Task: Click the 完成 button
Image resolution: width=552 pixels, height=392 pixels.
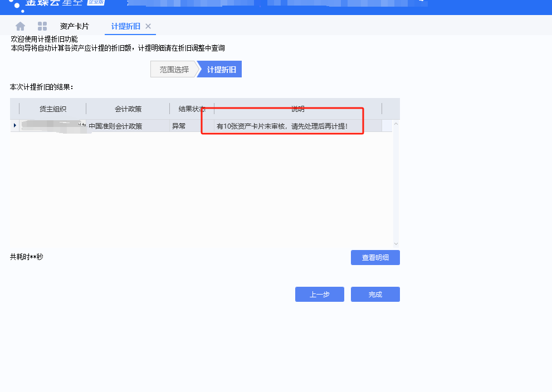Action: pyautogui.click(x=375, y=294)
